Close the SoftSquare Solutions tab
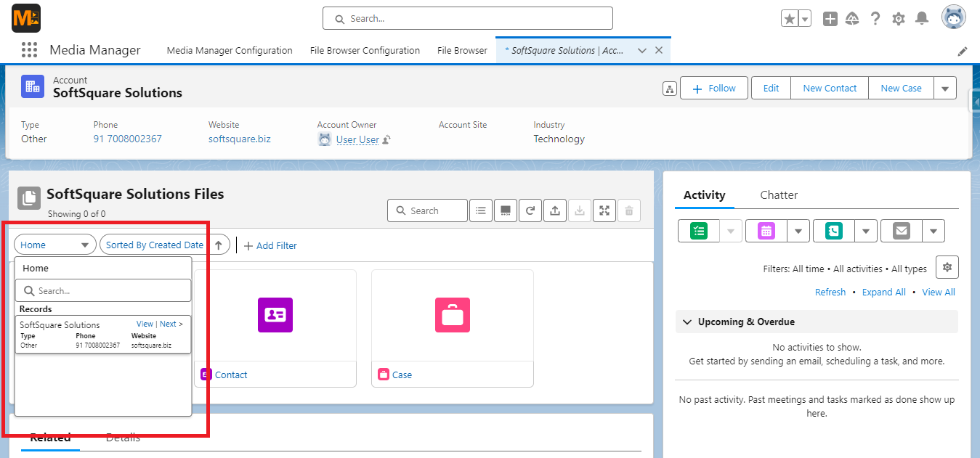Image resolution: width=980 pixels, height=458 pixels. [x=659, y=51]
